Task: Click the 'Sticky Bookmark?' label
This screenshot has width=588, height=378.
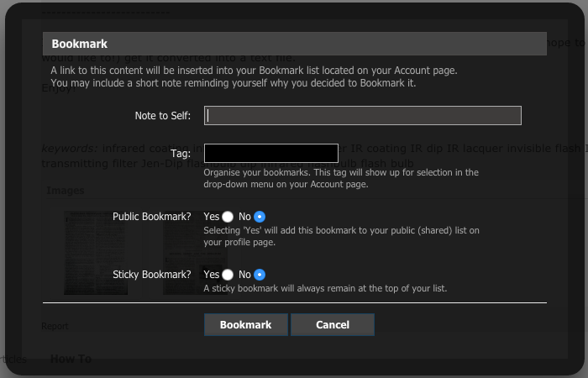Action: 152,275
